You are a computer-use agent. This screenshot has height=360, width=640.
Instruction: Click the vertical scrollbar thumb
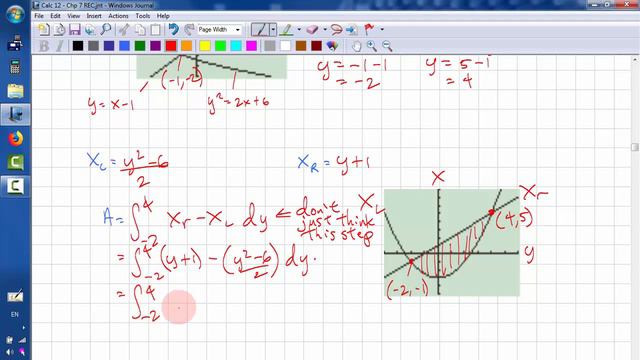coord(635,147)
